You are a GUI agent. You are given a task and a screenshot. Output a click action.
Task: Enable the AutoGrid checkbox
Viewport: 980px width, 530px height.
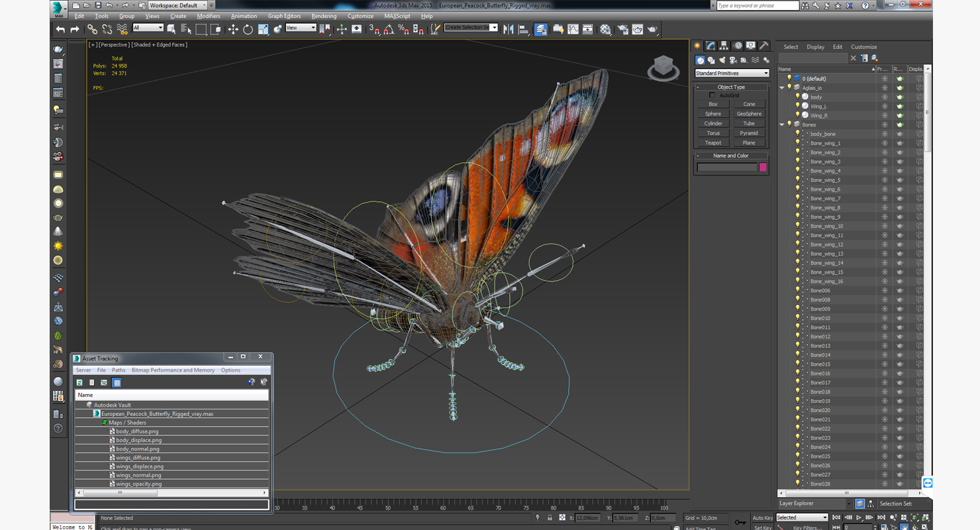pos(712,95)
